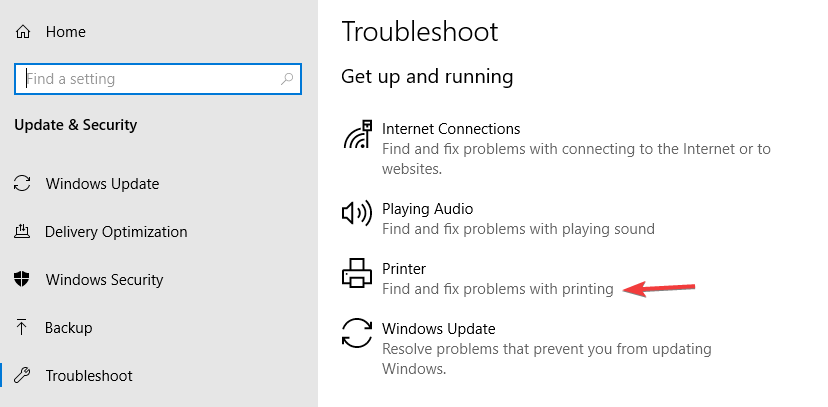Click the Home icon in sidebar
828x407 pixels.
click(x=22, y=32)
